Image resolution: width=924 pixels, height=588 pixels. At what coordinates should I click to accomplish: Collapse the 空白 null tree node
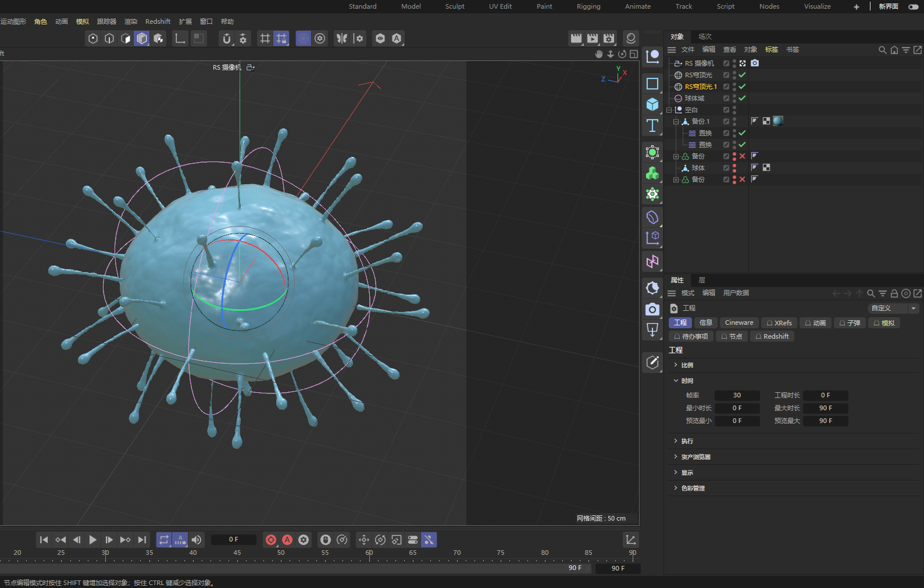[x=669, y=110]
